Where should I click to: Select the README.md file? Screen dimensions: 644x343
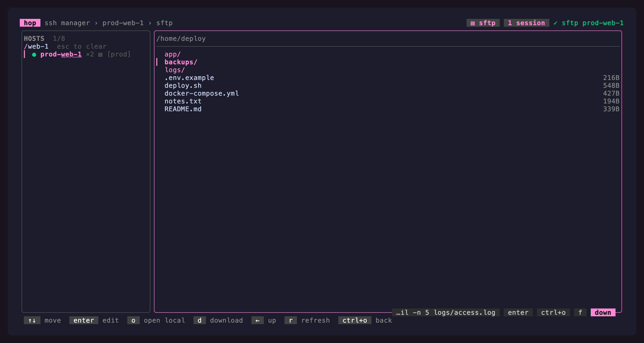(183, 109)
